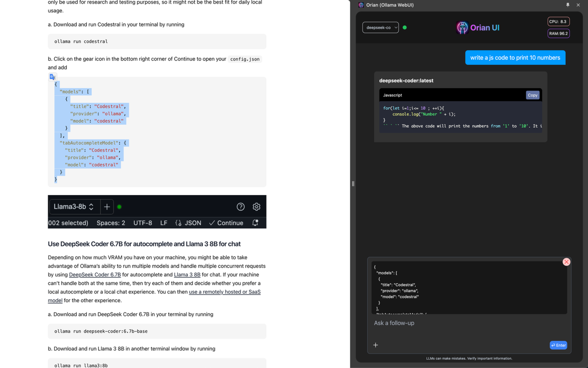Click the green connection status dot in Orian UI
The image size is (588, 368).
[x=405, y=28]
